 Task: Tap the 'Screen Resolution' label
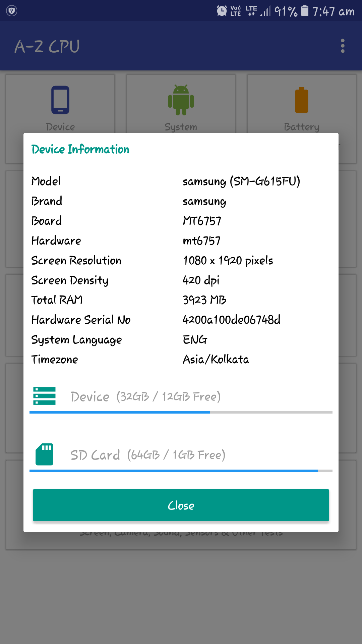point(76,261)
